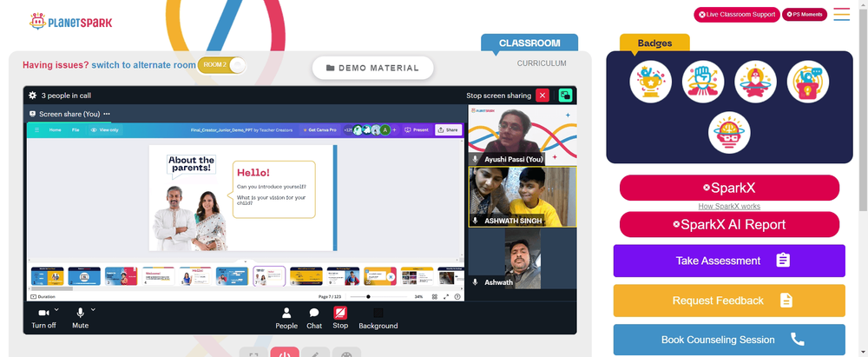868x357 pixels.
Task: Click PS Moments button
Action: pyautogui.click(x=805, y=15)
